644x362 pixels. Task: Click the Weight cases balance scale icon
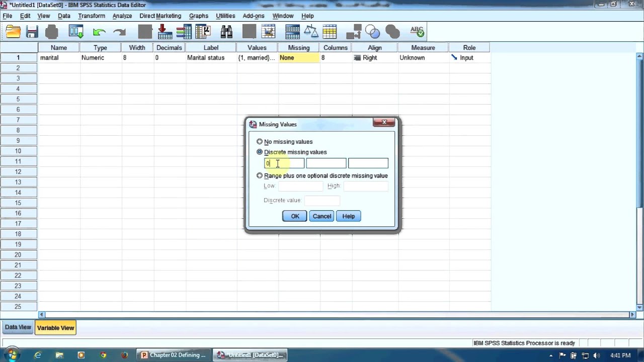point(311,32)
